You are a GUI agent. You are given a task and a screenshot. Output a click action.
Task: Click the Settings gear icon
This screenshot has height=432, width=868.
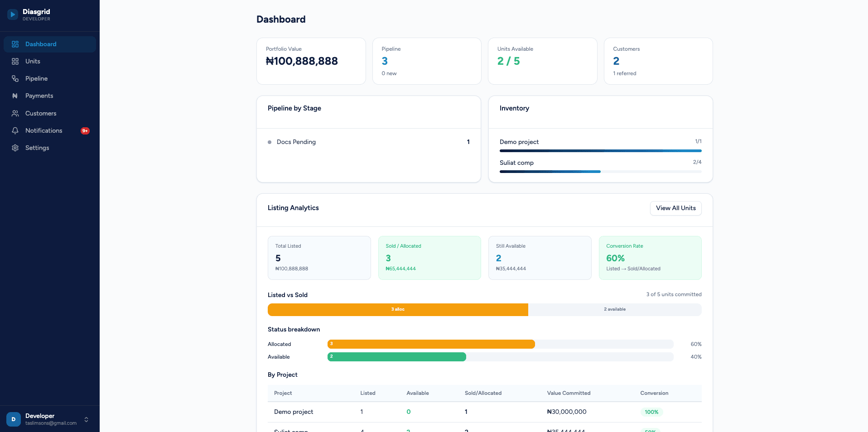15,148
